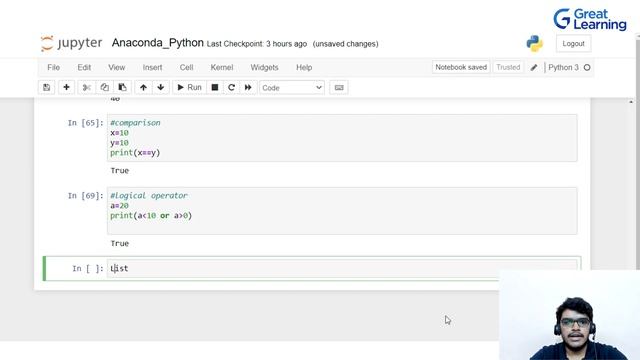Click the True output under cell 69
The image size is (640, 360).
pos(120,243)
